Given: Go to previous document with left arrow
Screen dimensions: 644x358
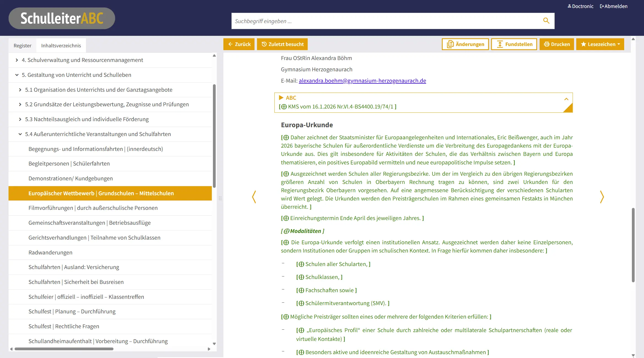Looking at the screenshot, I should 254,197.
